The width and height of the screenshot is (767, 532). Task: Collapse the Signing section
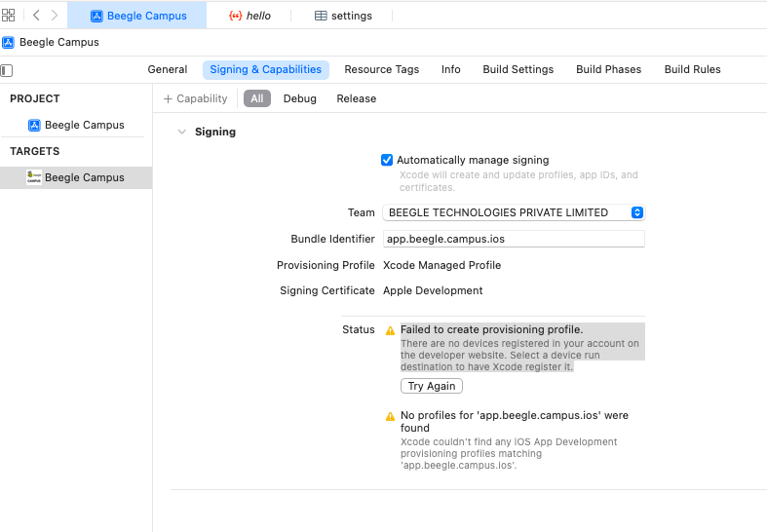[x=181, y=132]
